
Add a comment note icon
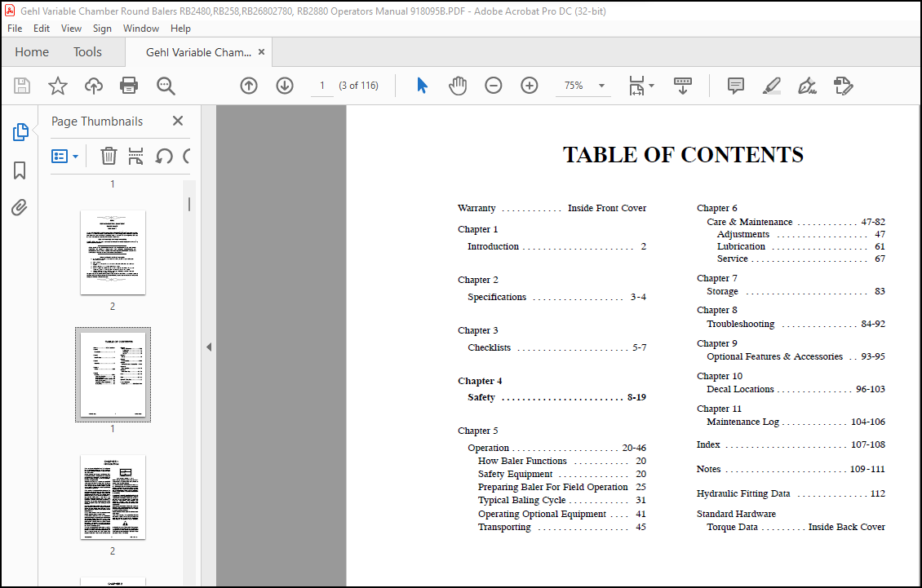[736, 86]
